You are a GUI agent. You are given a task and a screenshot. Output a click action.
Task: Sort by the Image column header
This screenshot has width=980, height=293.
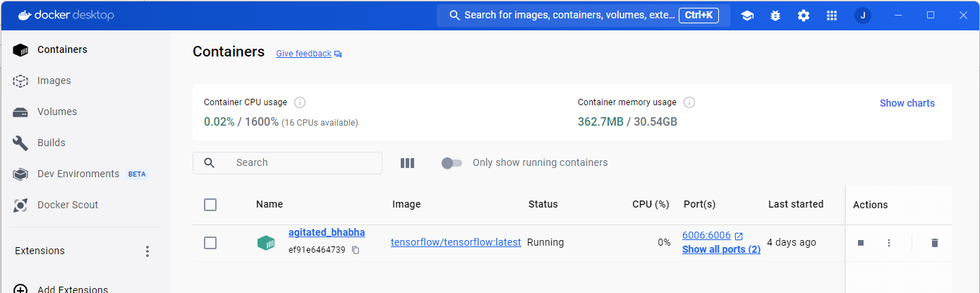(406, 205)
